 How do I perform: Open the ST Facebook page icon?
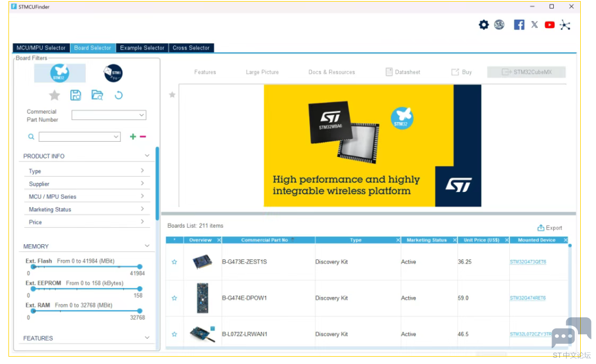pyautogui.click(x=519, y=25)
